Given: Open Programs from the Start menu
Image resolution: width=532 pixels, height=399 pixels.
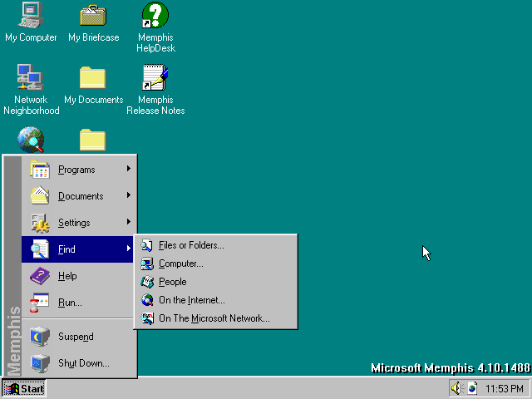Looking at the screenshot, I should tap(77, 169).
